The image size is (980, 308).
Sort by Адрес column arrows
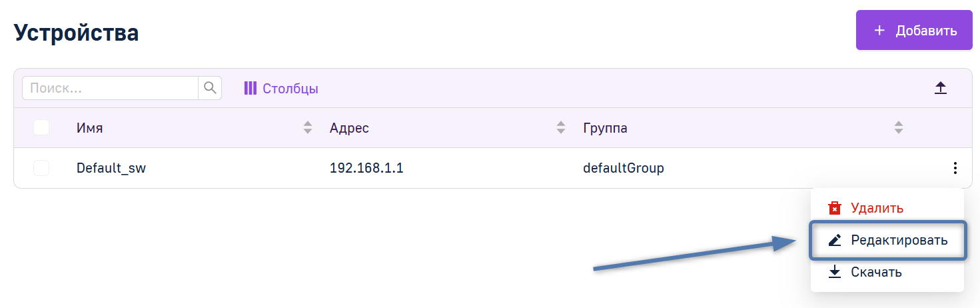coord(560,127)
